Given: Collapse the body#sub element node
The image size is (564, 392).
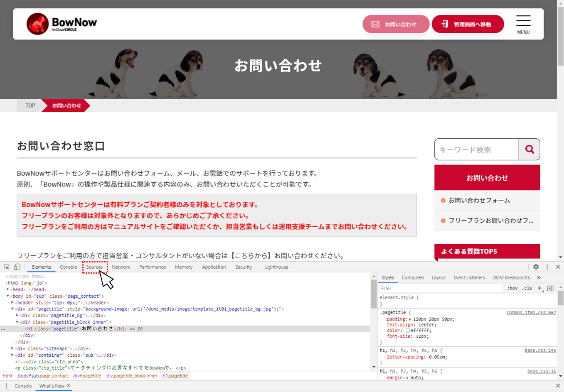Looking at the screenshot, I should click(8, 296).
